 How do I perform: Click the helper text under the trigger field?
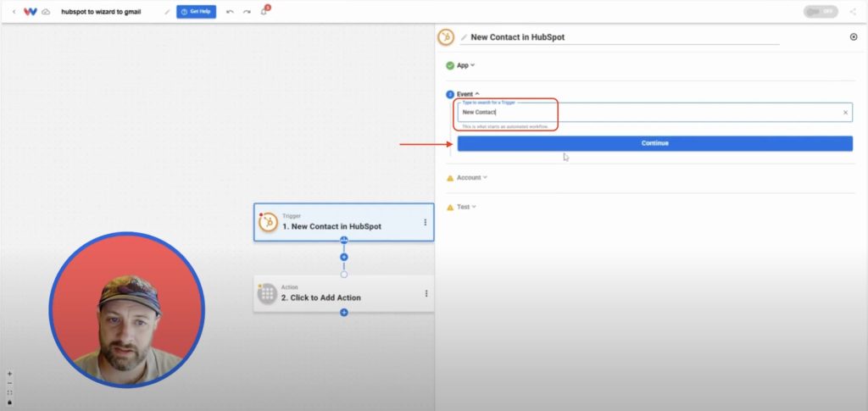505,126
